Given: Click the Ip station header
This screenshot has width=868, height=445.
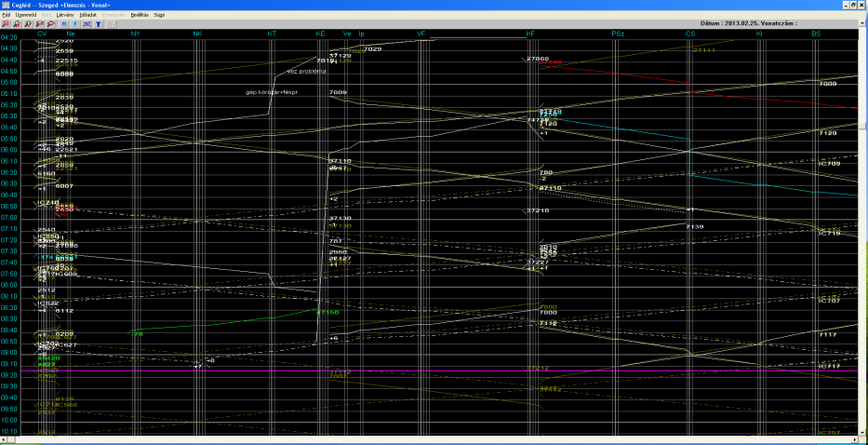Looking at the screenshot, I should (362, 34).
